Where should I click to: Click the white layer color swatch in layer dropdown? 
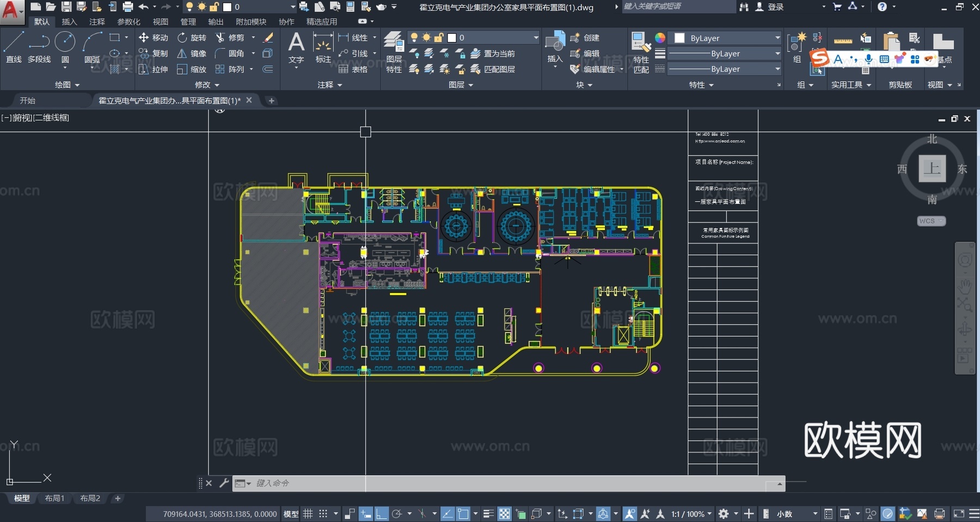click(452, 38)
